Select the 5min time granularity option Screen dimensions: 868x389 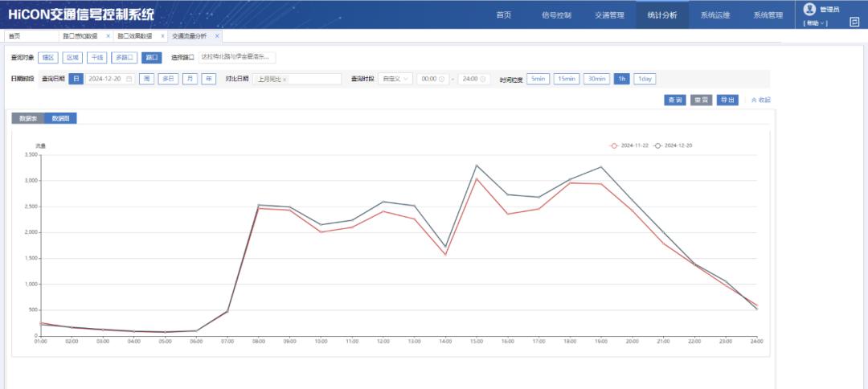(538, 79)
